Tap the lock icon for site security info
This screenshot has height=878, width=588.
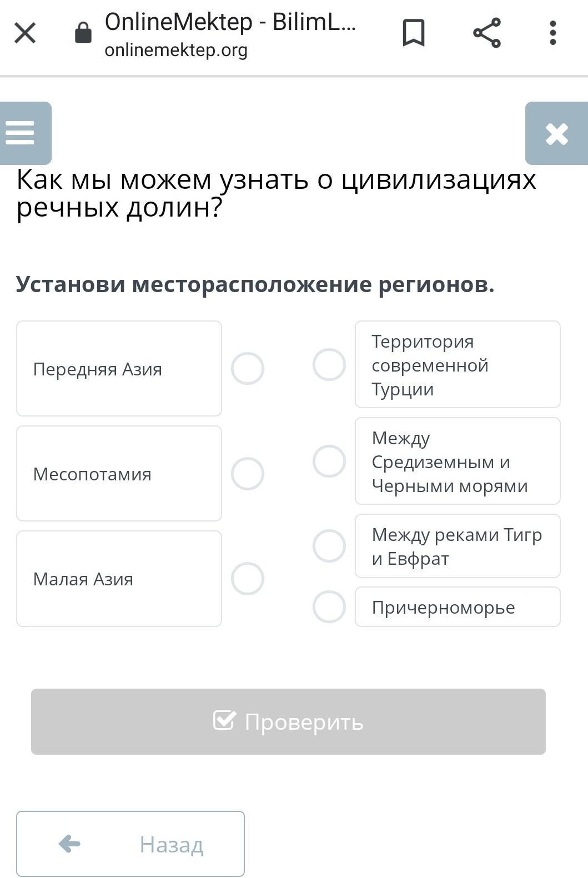(x=83, y=32)
